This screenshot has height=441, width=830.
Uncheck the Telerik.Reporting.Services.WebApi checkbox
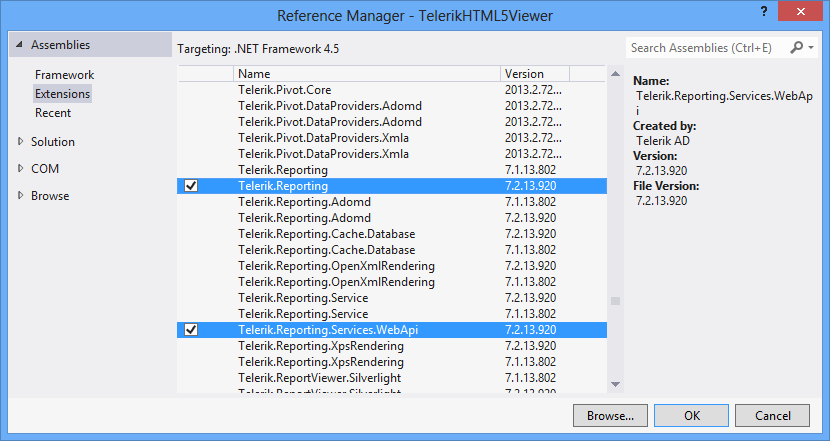point(191,330)
